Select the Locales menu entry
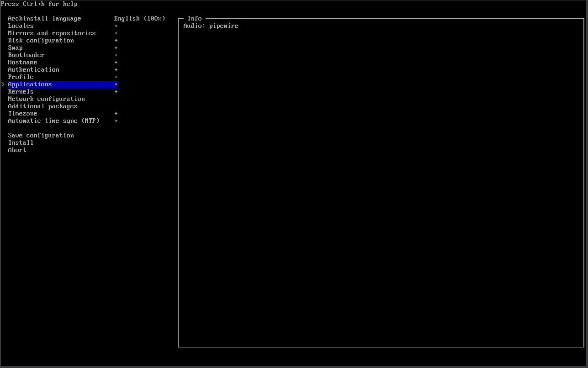The height and width of the screenshot is (368, 588). tap(21, 26)
